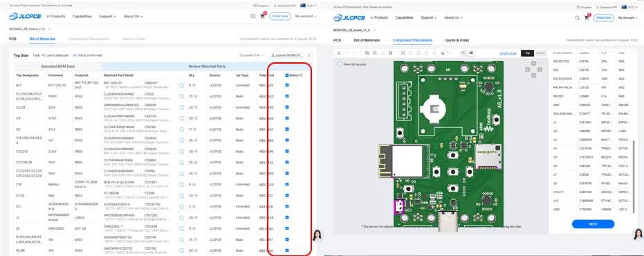Expand My Account menu on right page

(x=628, y=18)
